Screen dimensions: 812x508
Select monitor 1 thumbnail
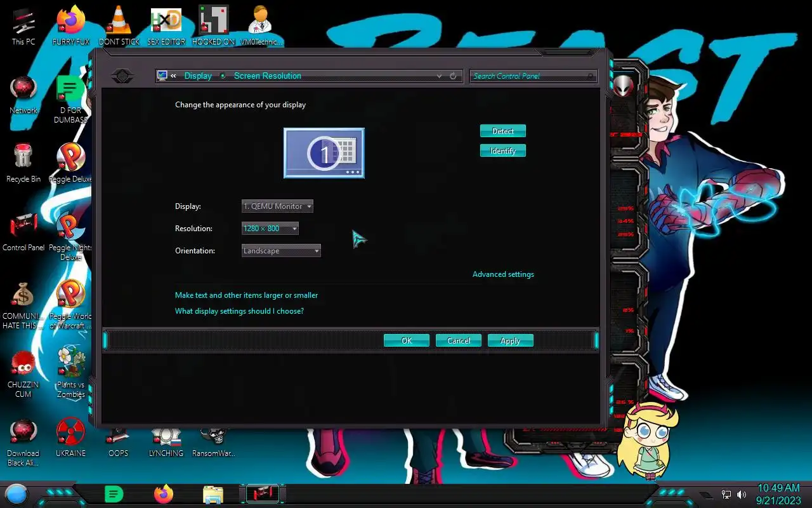click(x=324, y=153)
